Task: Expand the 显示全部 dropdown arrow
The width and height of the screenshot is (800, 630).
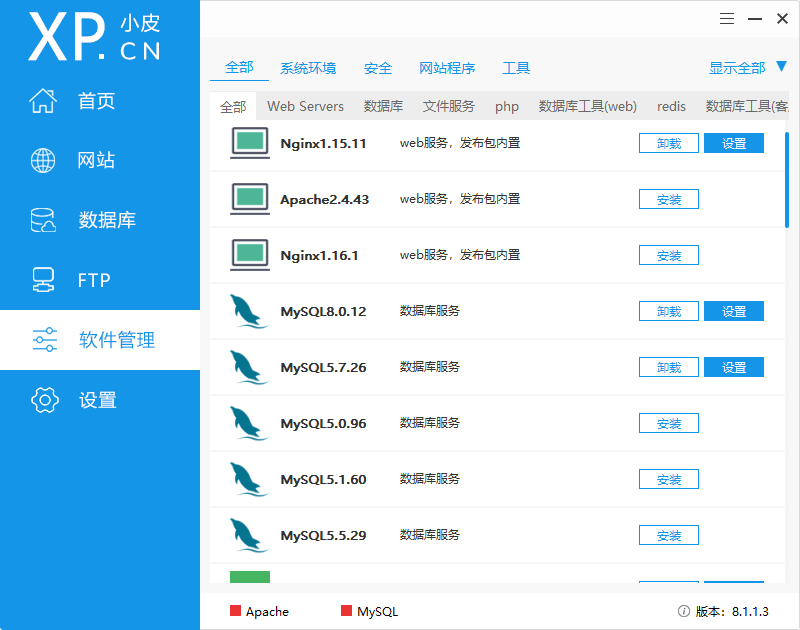Action: point(781,66)
